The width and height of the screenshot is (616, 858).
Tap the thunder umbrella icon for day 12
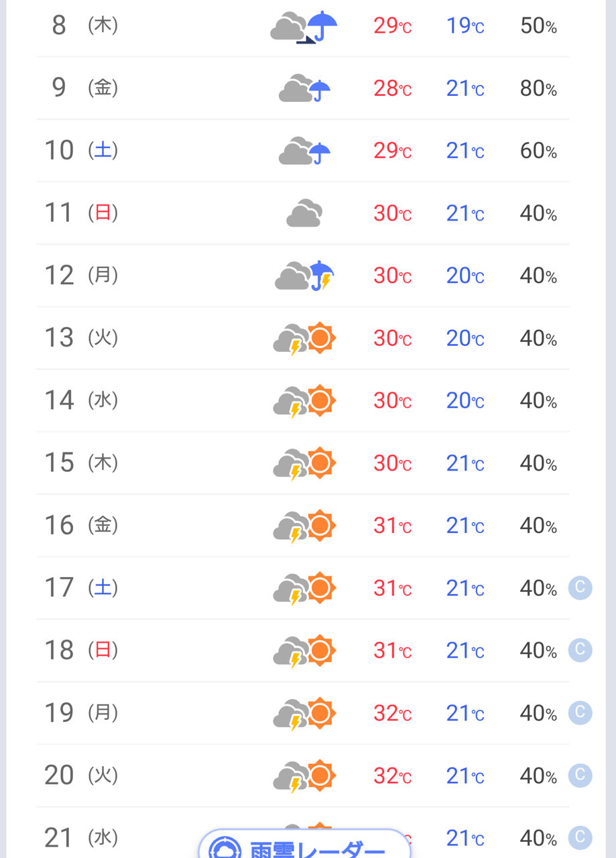tap(304, 275)
